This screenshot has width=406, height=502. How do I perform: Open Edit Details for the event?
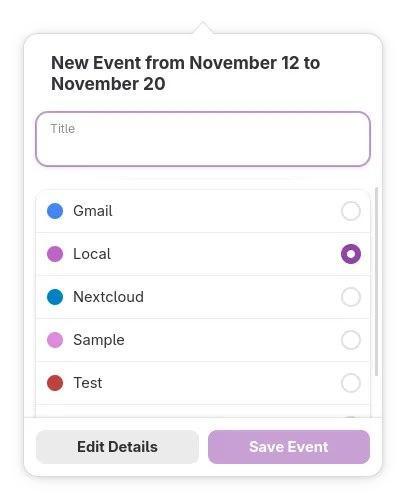(x=117, y=447)
